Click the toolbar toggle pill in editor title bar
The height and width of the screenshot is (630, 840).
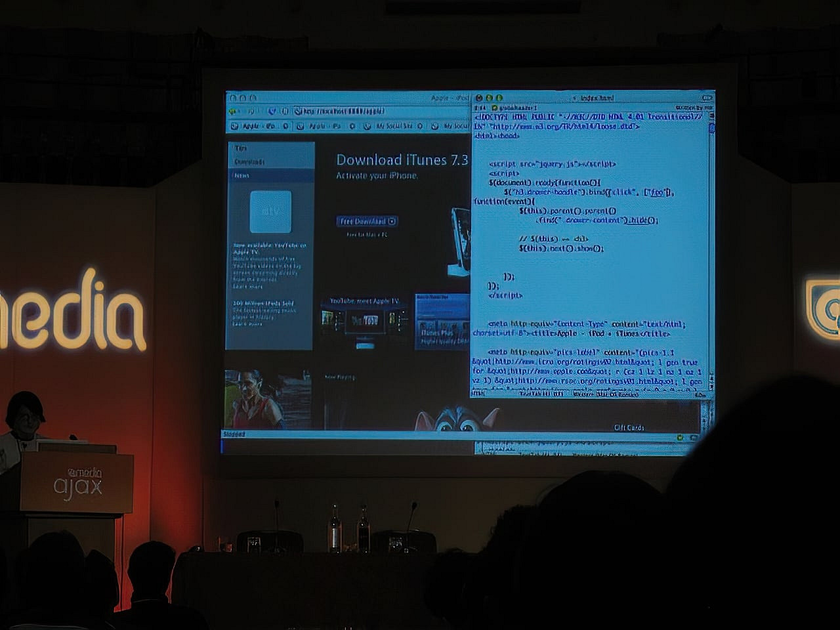[x=706, y=98]
